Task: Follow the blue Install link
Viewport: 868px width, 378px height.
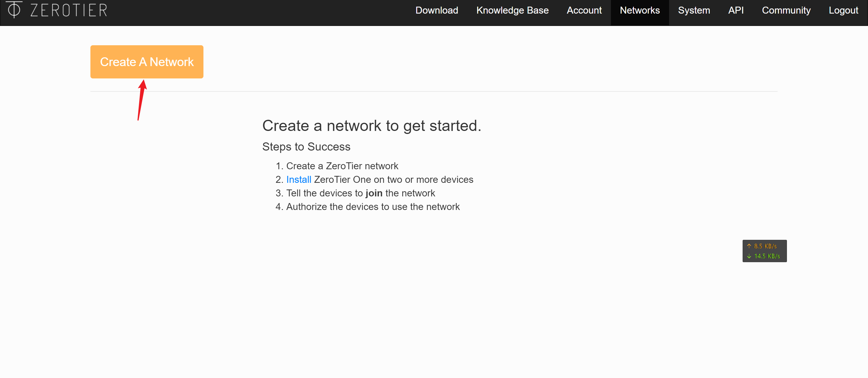Action: click(x=299, y=179)
